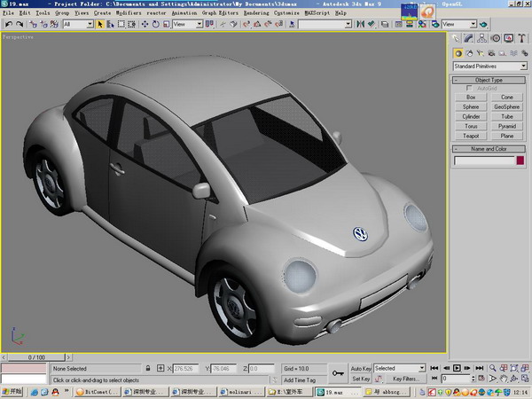Open the render type View dropdown
The height and width of the screenshot is (399, 532).
pos(459,25)
